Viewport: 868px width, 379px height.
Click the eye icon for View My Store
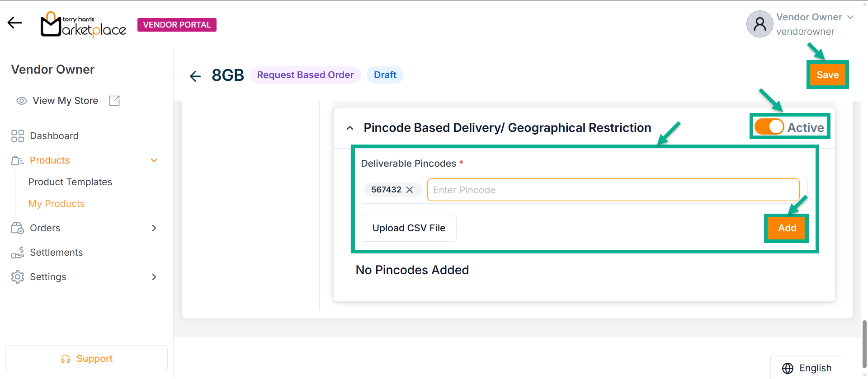(x=22, y=101)
